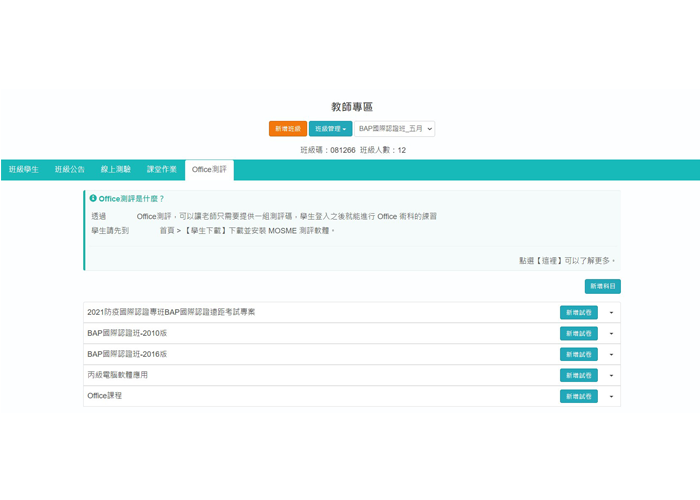
Task: Open the 班級公告 tab
Action: [x=70, y=170]
